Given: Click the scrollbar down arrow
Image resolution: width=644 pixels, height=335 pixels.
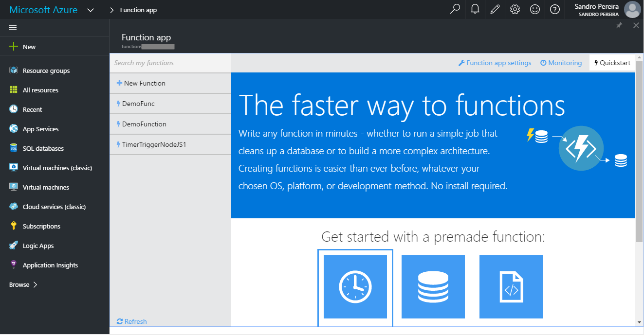Looking at the screenshot, I should [640, 322].
